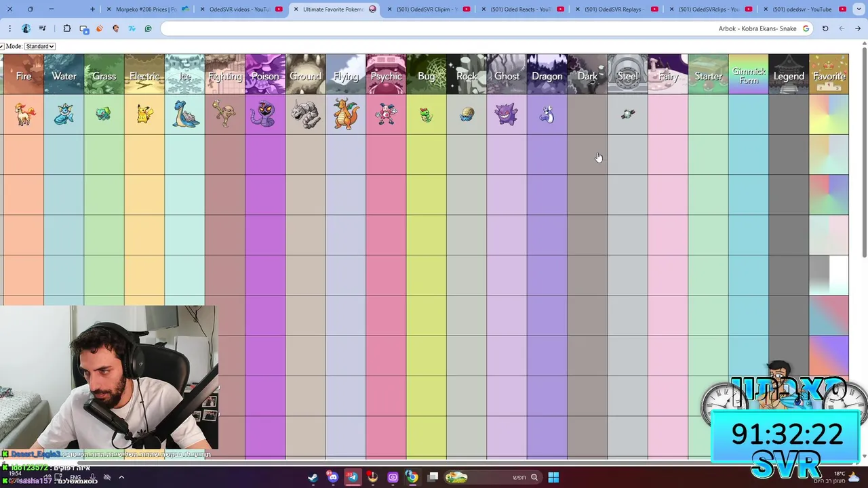Click the Fairy type header
Screen dimensions: 868x488
(x=668, y=75)
